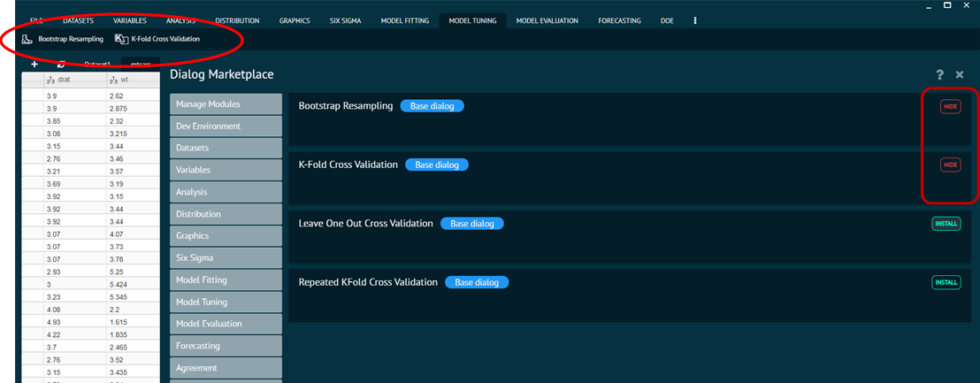Switch to the GRAPHICS tab
The width and height of the screenshot is (980, 383).
[295, 20]
